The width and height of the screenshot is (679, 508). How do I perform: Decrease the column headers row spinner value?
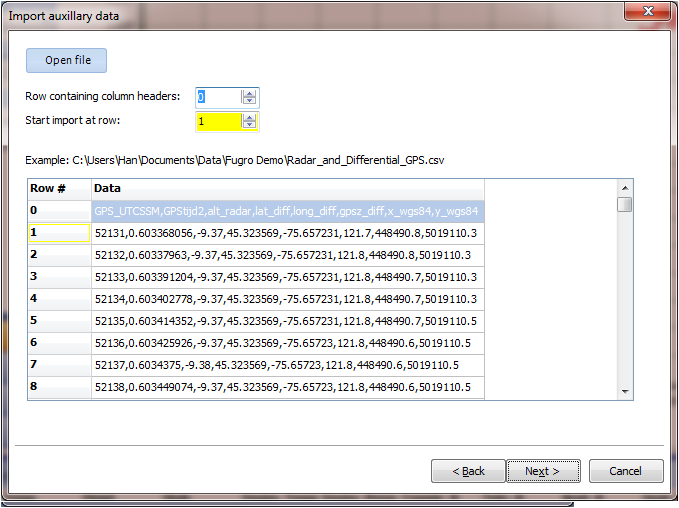pos(249,100)
